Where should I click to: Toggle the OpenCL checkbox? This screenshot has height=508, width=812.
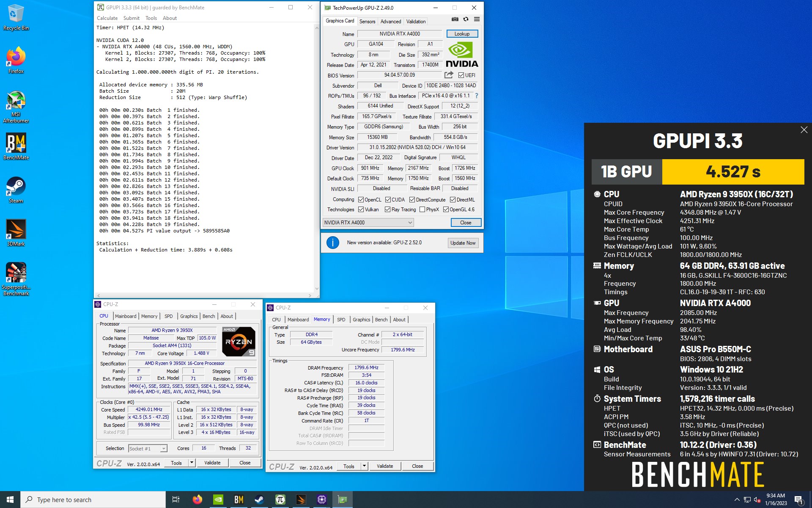(x=361, y=200)
